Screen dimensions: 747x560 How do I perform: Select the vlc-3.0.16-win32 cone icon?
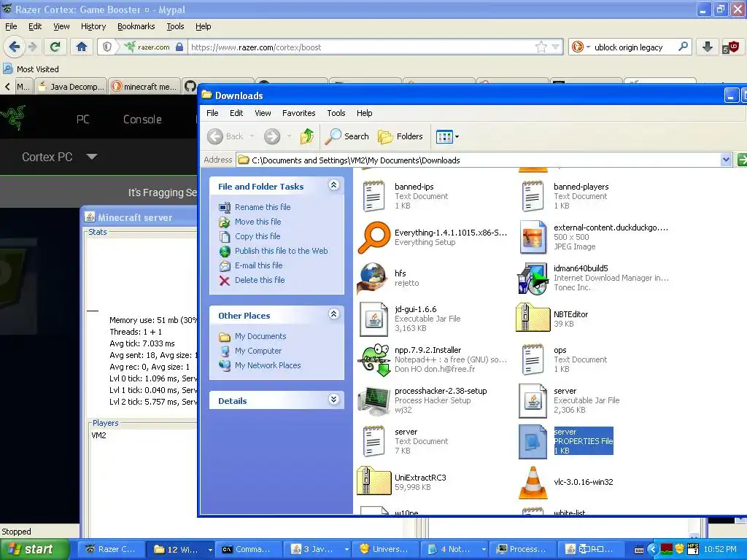click(533, 483)
